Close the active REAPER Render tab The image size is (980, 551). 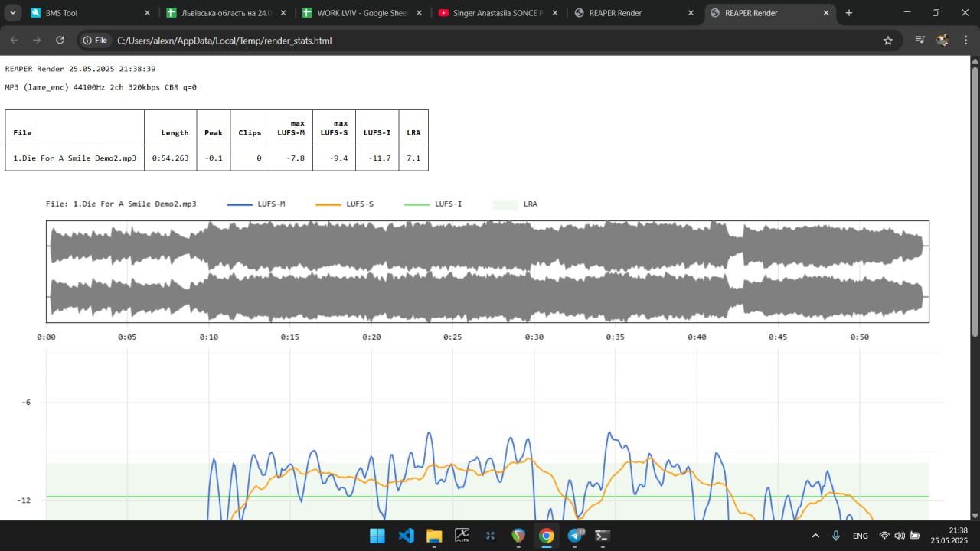[826, 13]
